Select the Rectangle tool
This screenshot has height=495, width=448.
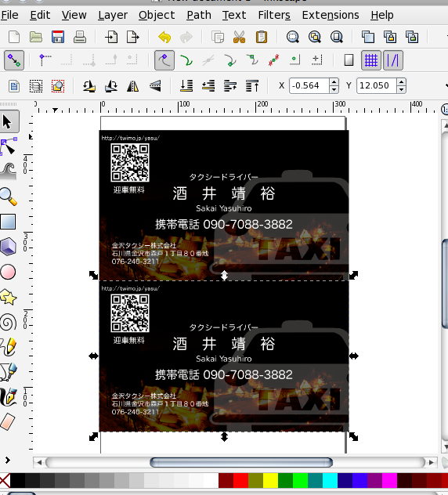click(8, 222)
